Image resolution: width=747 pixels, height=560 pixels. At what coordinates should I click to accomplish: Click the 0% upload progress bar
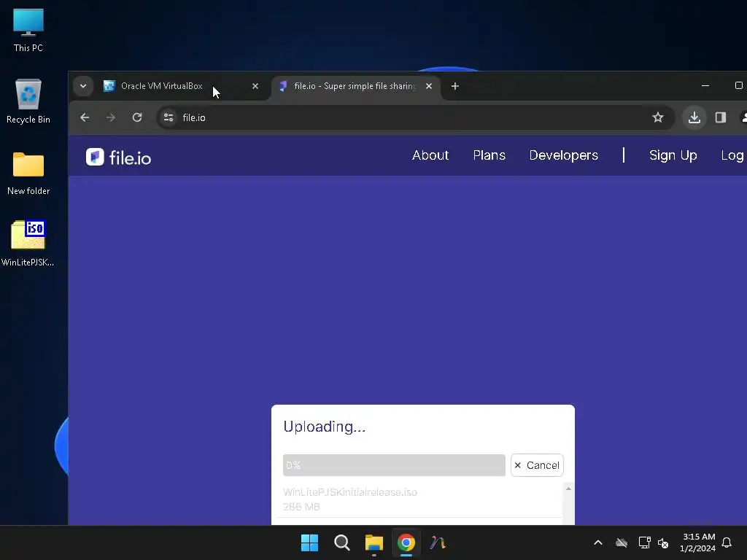coord(394,465)
